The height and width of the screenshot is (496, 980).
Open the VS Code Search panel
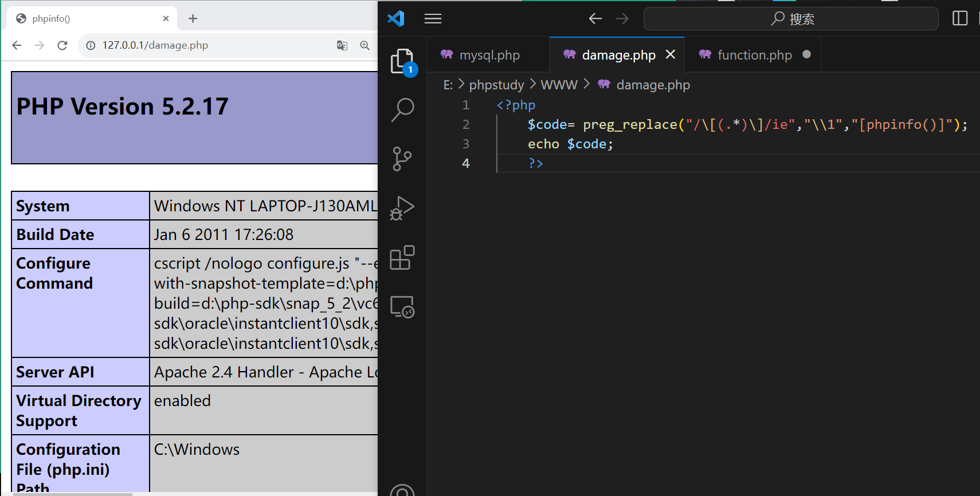[402, 109]
